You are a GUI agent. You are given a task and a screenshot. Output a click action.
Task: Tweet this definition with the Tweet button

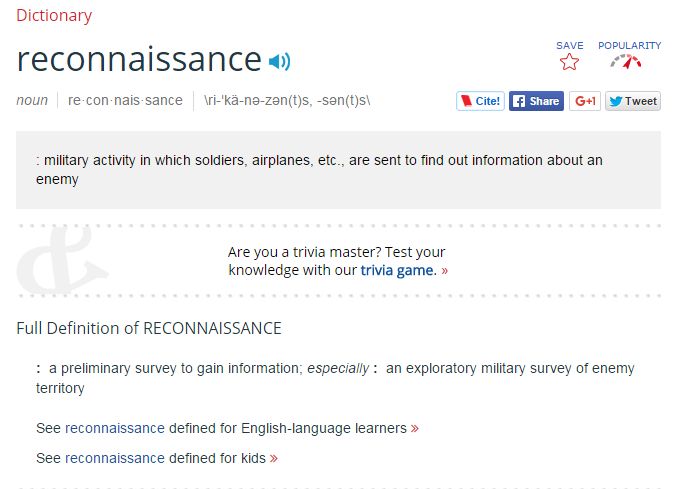(x=633, y=101)
